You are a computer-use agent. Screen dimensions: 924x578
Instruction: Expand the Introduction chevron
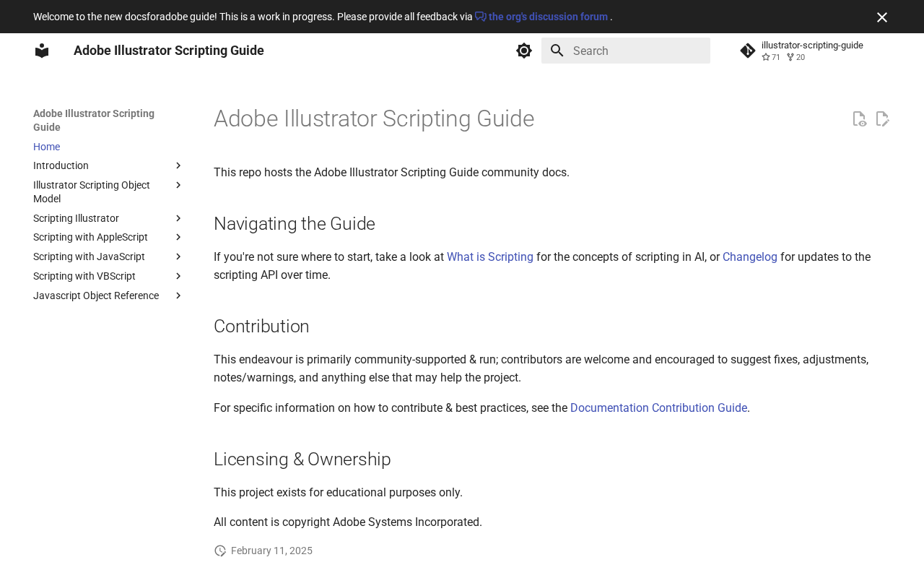[178, 165]
